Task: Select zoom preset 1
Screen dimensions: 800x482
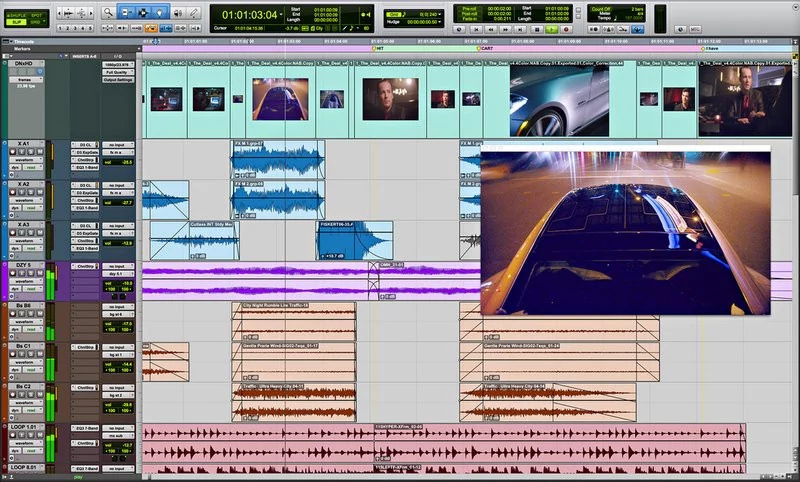Action: tap(60, 28)
